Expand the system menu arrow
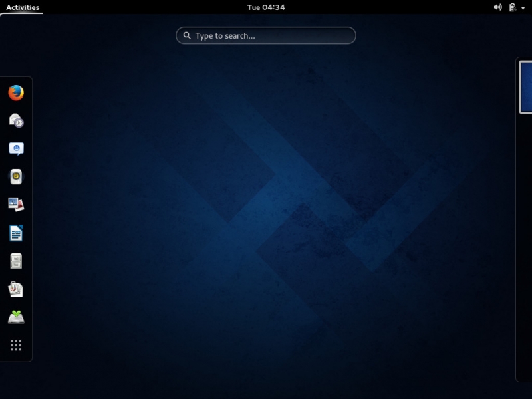The width and height of the screenshot is (532, 399). coord(523,8)
